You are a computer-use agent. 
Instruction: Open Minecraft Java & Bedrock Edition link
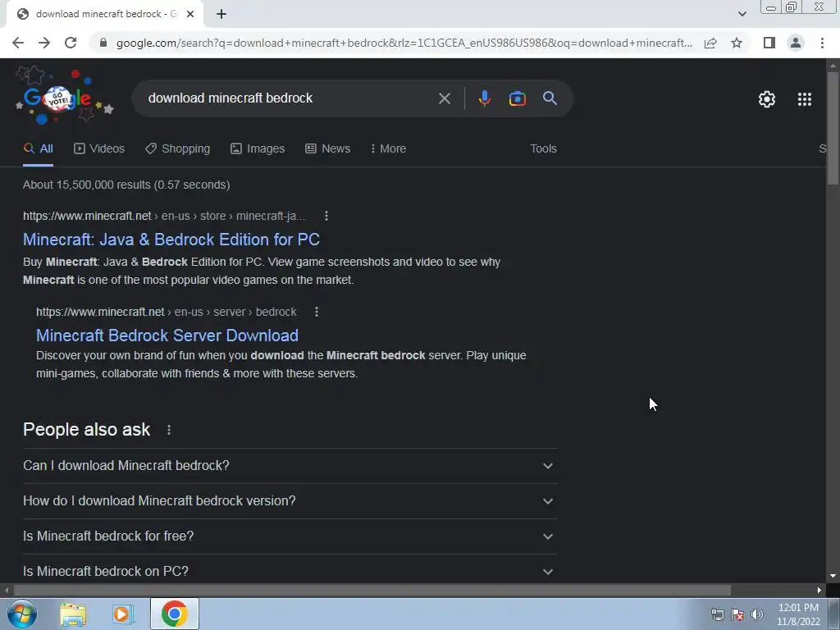pos(171,240)
